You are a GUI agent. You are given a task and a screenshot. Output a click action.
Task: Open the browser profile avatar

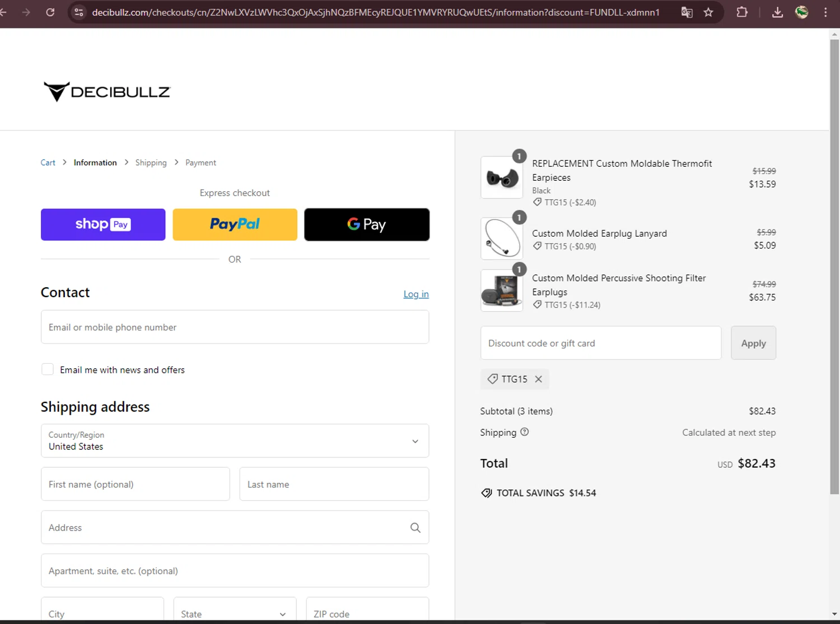802,12
